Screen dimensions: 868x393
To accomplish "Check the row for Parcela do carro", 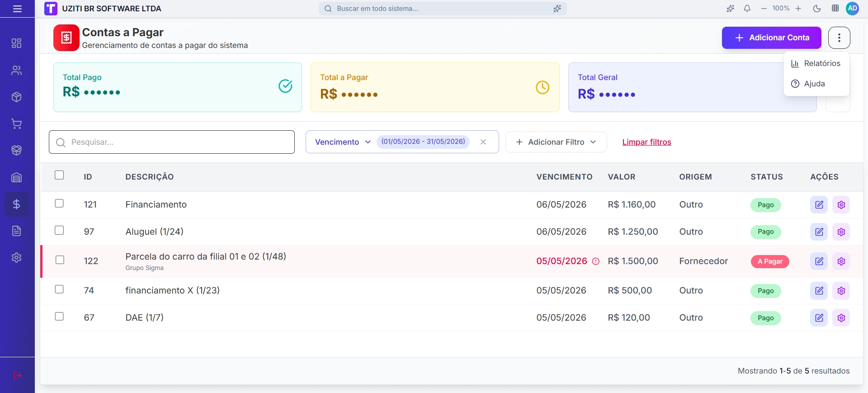I will 60,260.
